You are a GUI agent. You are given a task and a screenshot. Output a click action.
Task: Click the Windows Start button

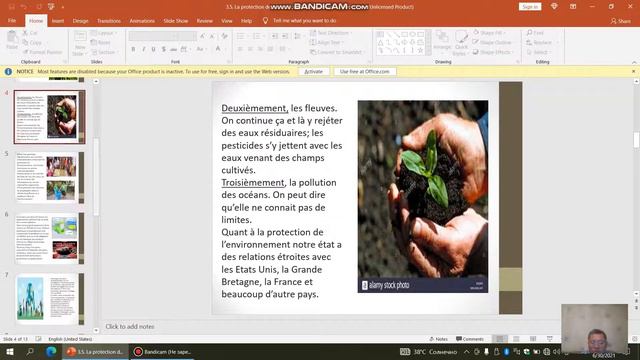[x=10, y=351]
